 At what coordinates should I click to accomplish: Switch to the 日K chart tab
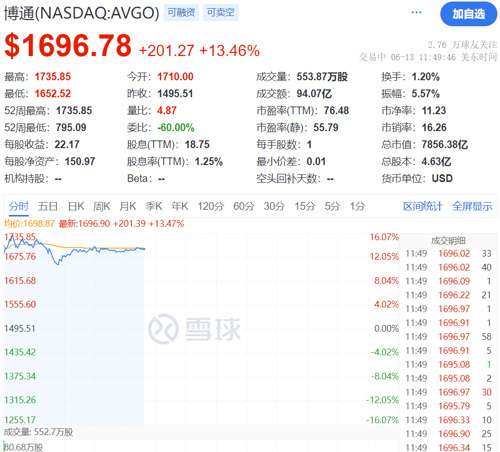[x=76, y=206]
